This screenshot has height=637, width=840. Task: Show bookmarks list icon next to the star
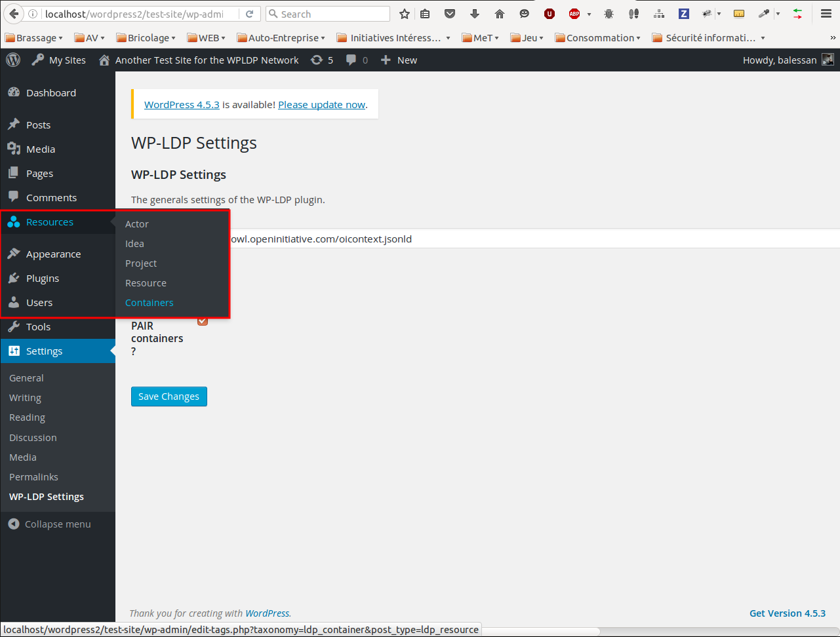point(426,14)
